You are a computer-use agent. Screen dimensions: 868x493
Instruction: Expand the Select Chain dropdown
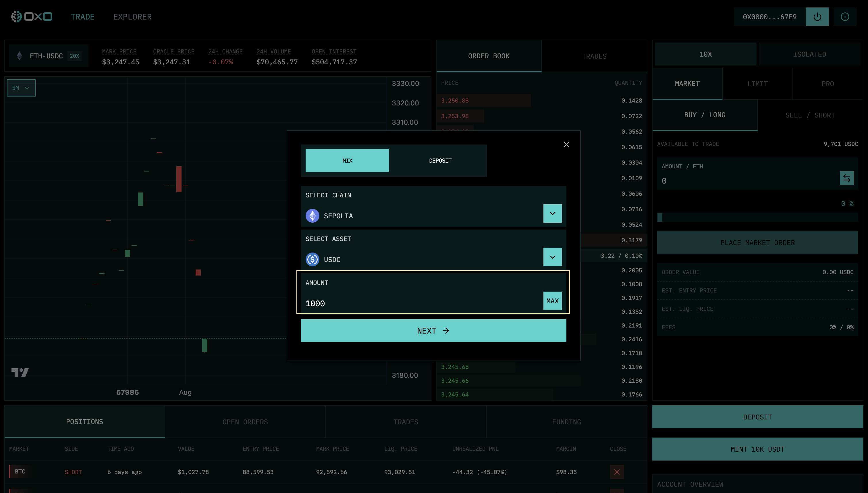coord(552,213)
